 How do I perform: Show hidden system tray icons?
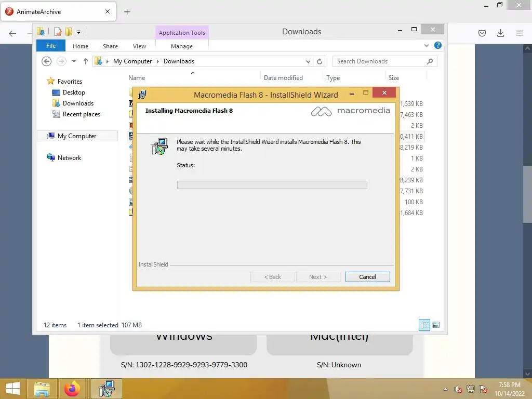click(445, 389)
